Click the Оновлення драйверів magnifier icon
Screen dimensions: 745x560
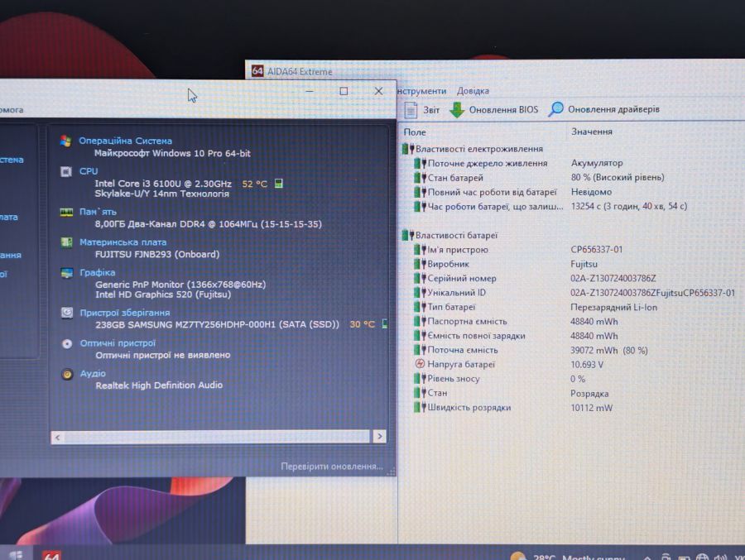555,109
